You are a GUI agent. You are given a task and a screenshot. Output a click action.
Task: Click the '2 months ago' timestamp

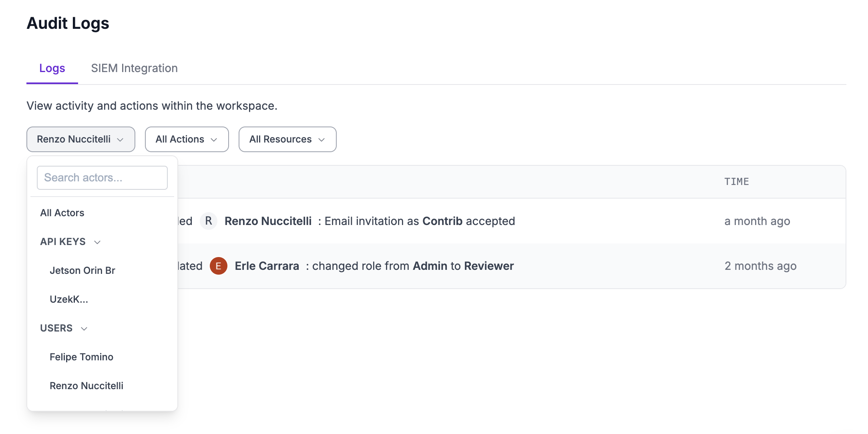tap(761, 266)
